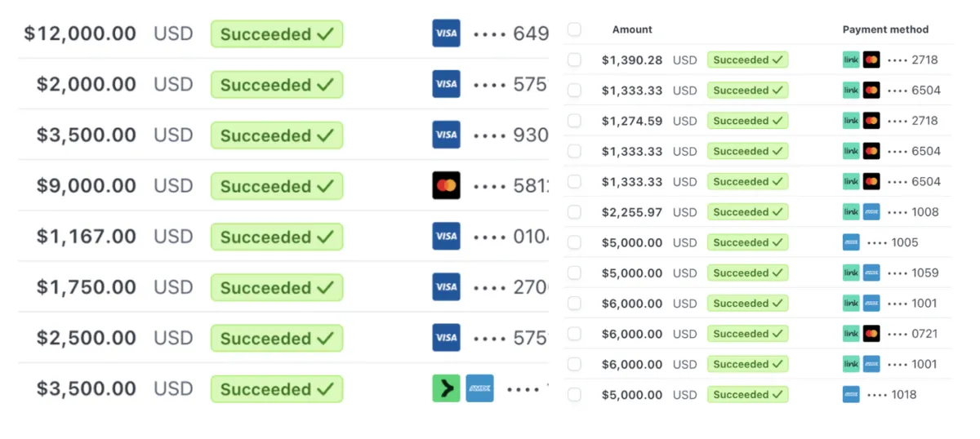Open the $1,750.00 payment amount
980x439 pixels.
[87, 287]
